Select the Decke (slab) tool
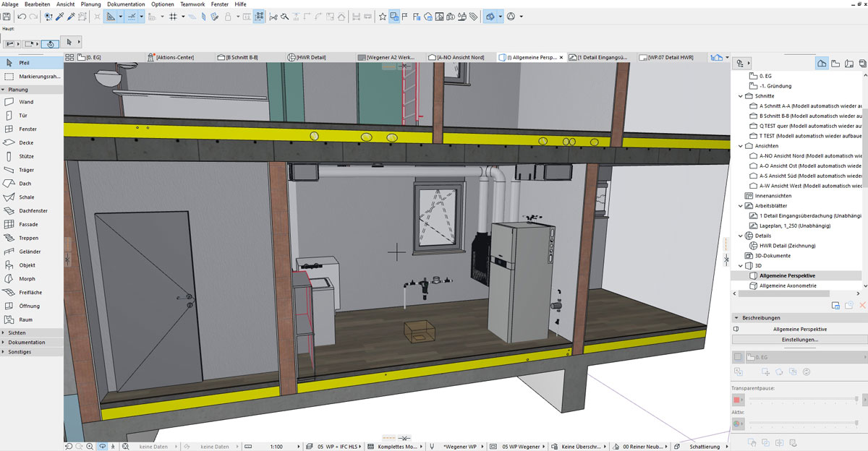The image size is (868, 451). click(x=32, y=142)
